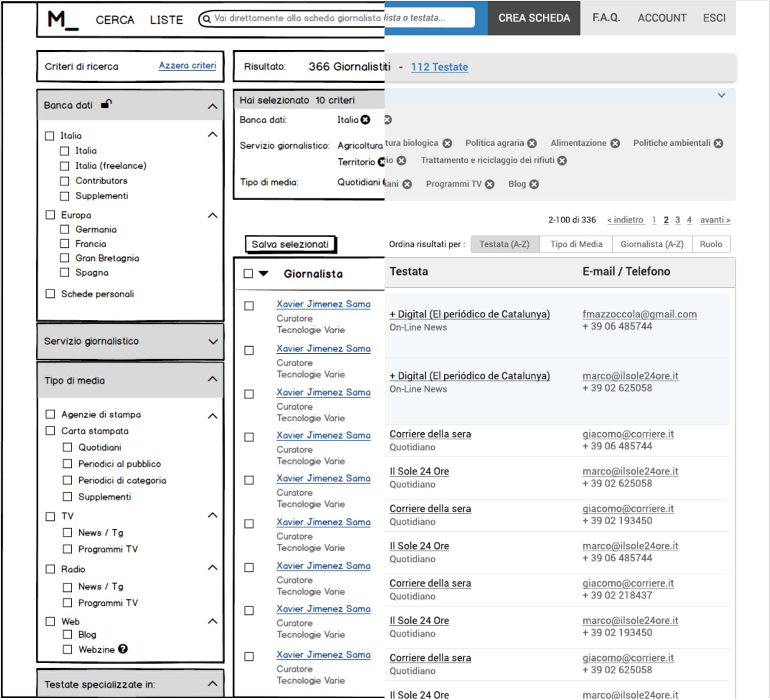
Task: Click the search magnifier icon
Action: point(207,19)
